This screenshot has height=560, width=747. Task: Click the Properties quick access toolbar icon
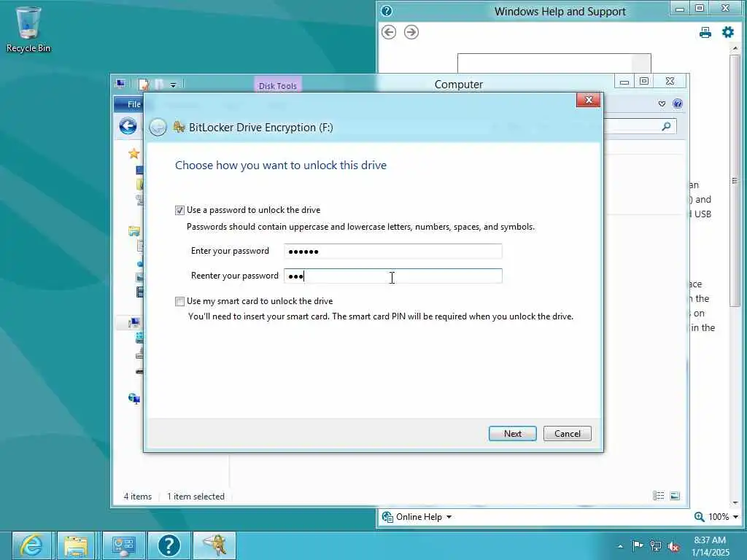[144, 85]
